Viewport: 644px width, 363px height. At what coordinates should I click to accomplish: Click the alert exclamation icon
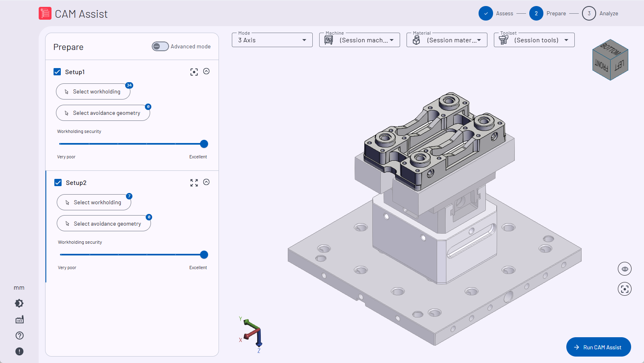pos(19,351)
